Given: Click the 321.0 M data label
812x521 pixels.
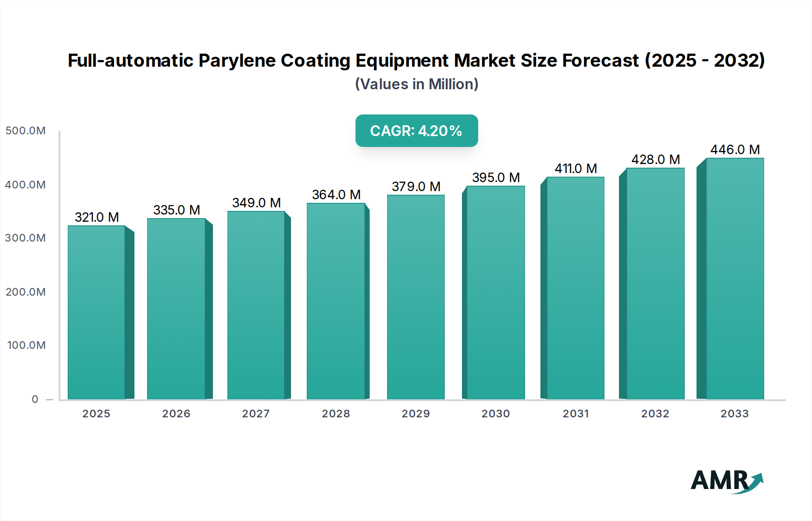Looking at the screenshot, I should pos(97,217).
